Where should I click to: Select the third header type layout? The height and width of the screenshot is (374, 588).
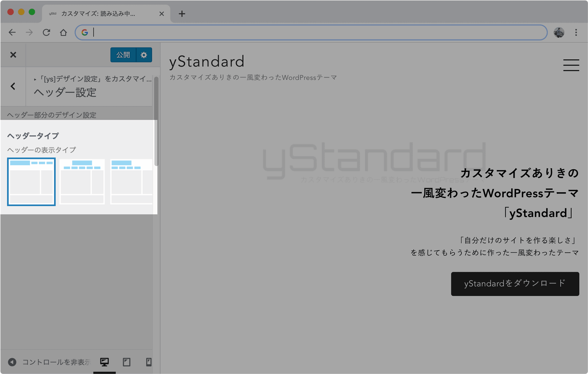click(x=131, y=182)
